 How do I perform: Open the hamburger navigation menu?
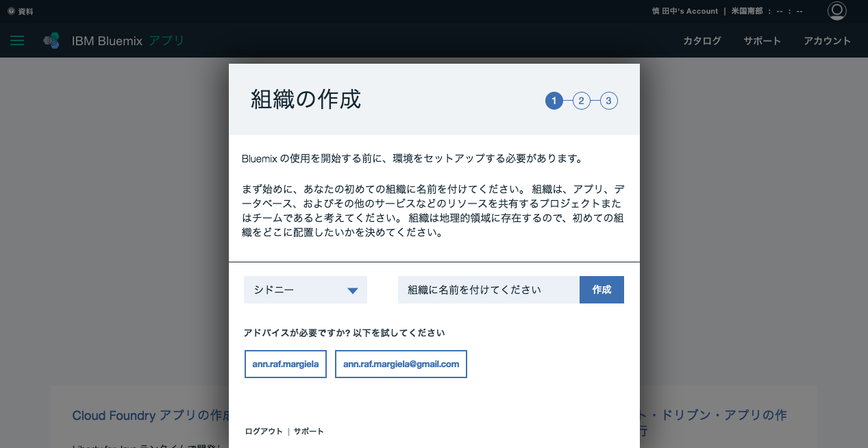17,40
